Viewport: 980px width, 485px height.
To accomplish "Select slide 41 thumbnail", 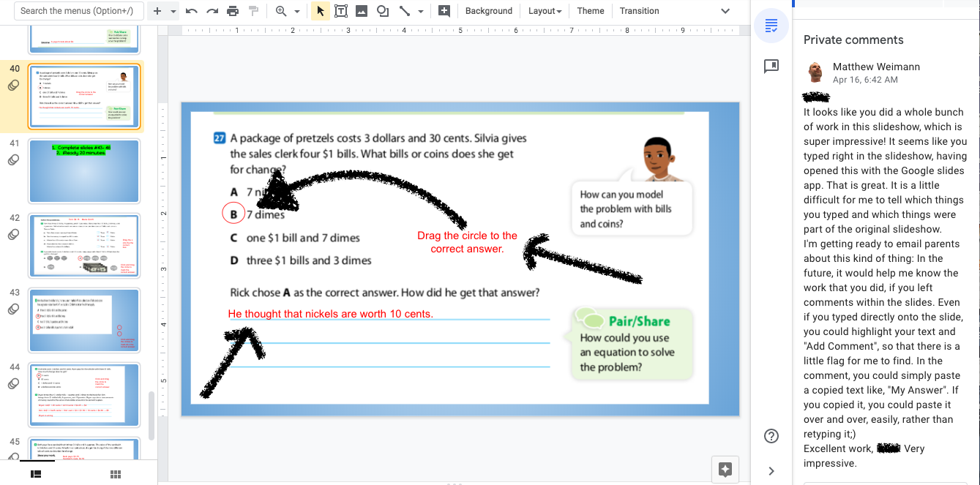I will click(84, 170).
